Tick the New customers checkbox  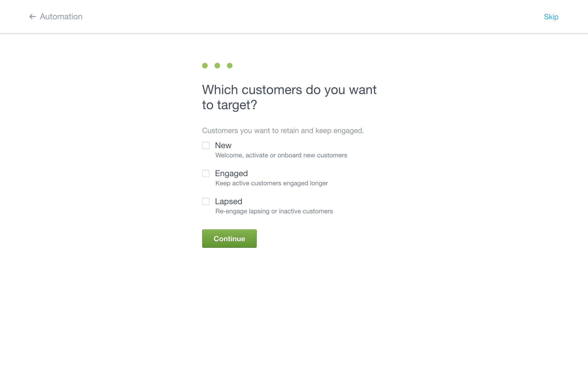(206, 145)
